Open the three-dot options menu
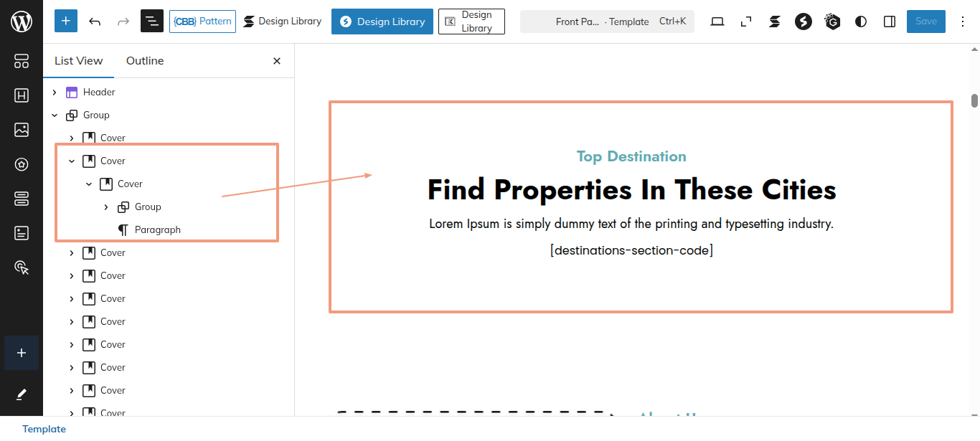Image resolution: width=980 pixels, height=441 pixels. (x=963, y=22)
